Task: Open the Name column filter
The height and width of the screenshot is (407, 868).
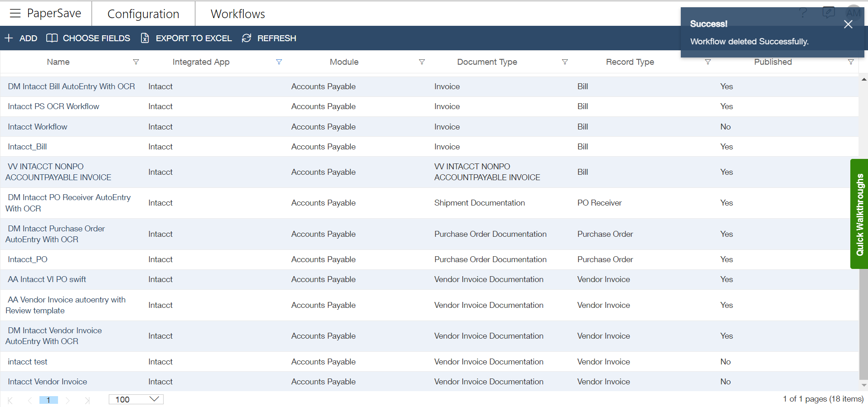Action: [x=136, y=62]
